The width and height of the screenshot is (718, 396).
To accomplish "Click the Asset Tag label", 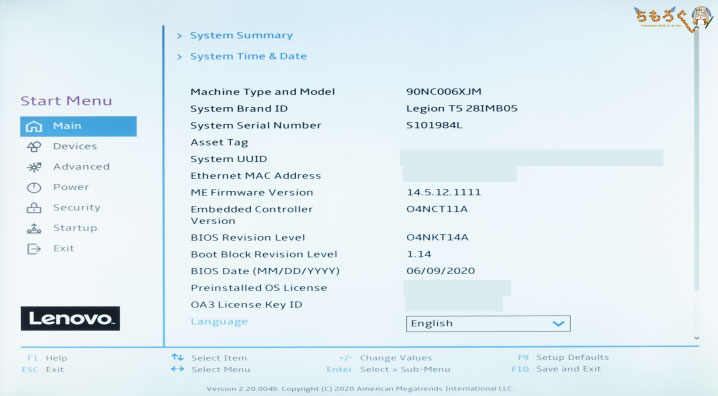I will (x=219, y=142).
